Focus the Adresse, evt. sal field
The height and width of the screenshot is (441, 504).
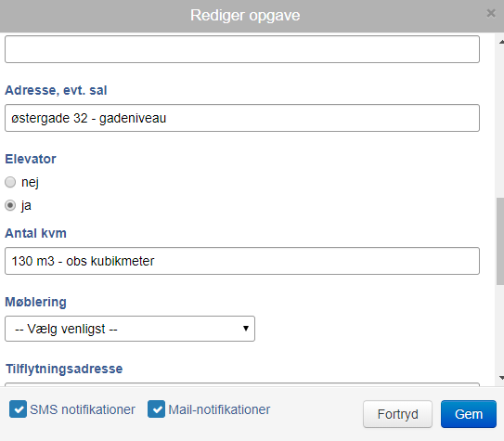pyautogui.click(x=242, y=118)
